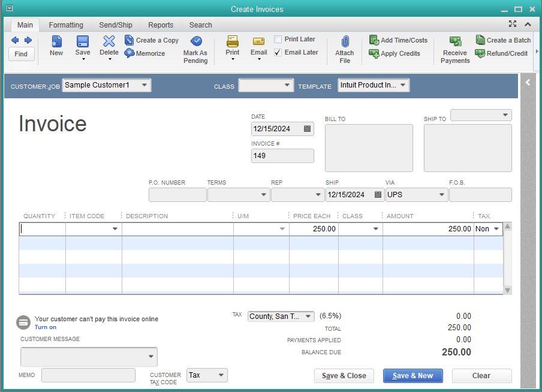Open calendar picker for invoice DATE

(x=307, y=129)
